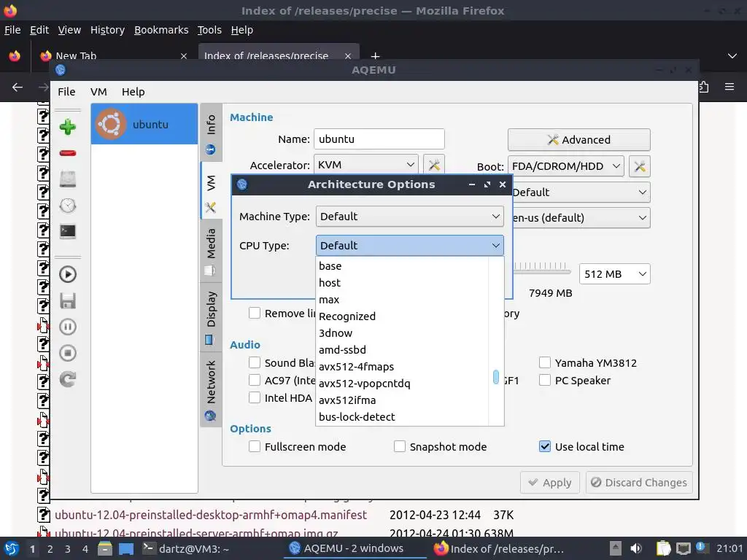Viewport: 747px width, 560px height.
Task: Enable Snapshot mode checkbox
Action: tap(400, 446)
